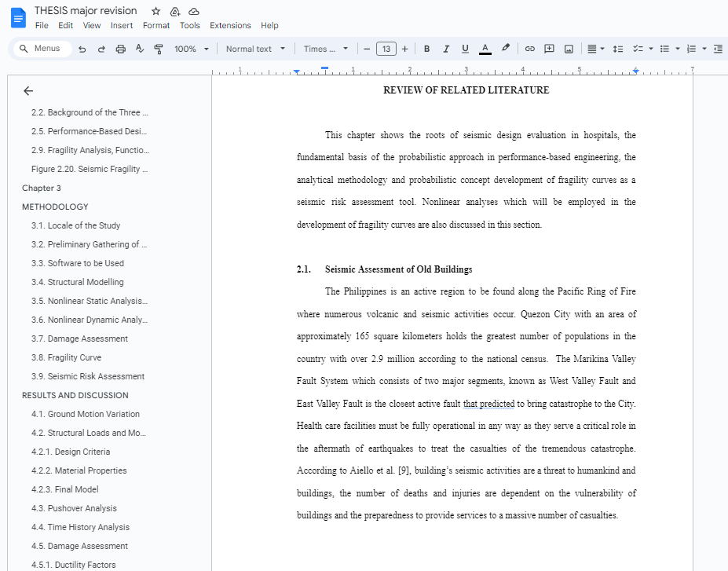Click the underlined phrase "that predicted"

point(488,404)
